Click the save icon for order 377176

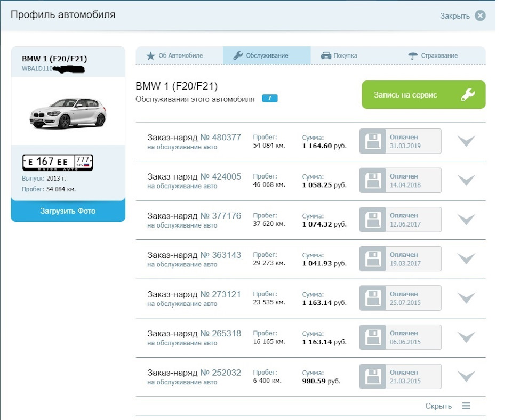point(372,220)
